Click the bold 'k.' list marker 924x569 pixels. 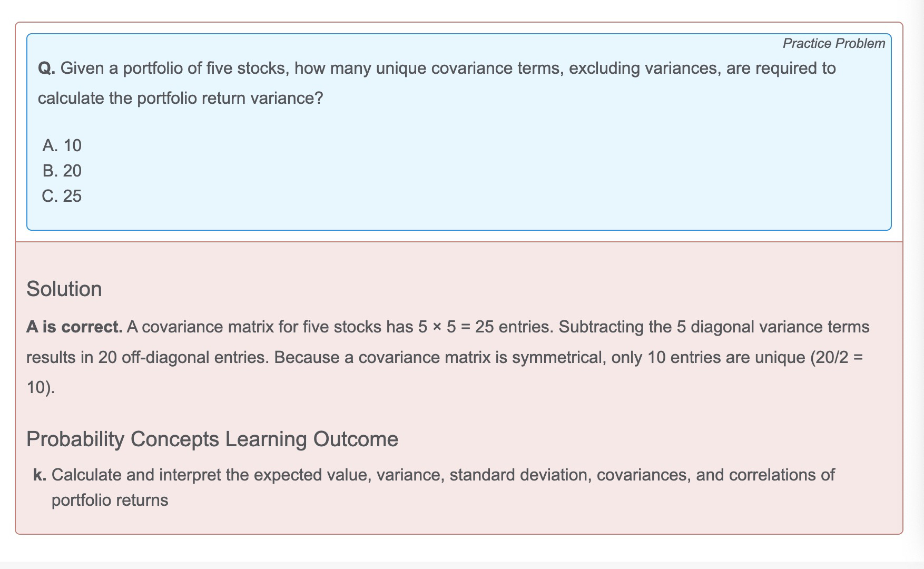[40, 475]
